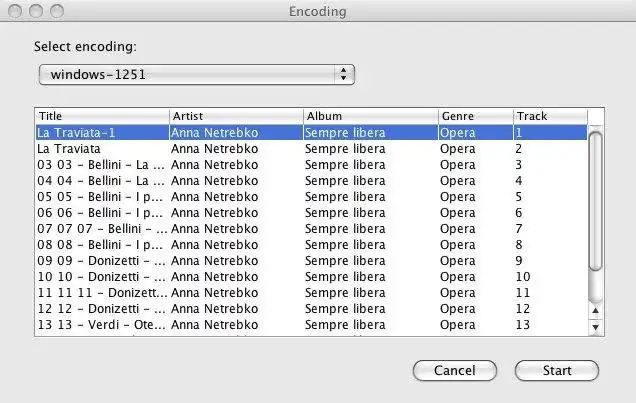Click the Genre column header
The height and width of the screenshot is (403, 636).
(474, 116)
